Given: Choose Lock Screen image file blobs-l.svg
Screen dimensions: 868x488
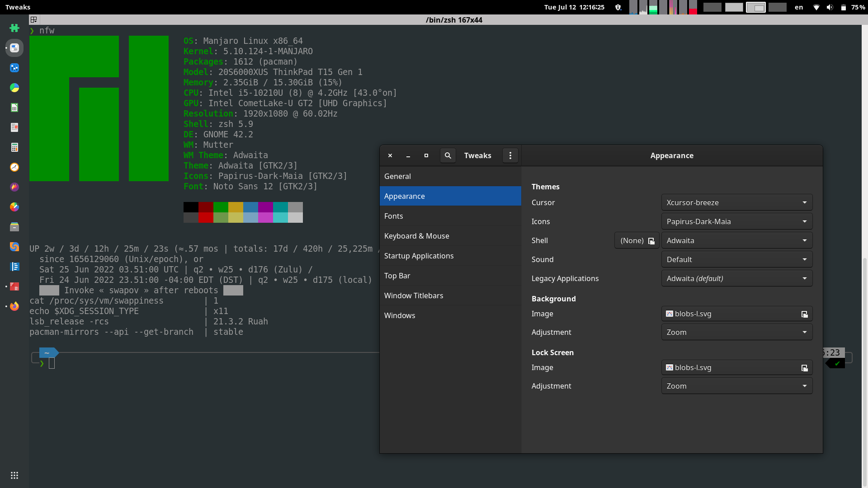Looking at the screenshot, I should click(737, 367).
